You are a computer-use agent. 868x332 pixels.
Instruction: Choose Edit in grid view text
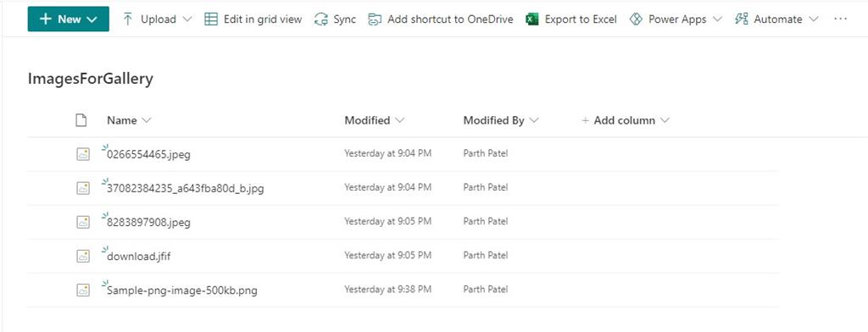tap(263, 19)
